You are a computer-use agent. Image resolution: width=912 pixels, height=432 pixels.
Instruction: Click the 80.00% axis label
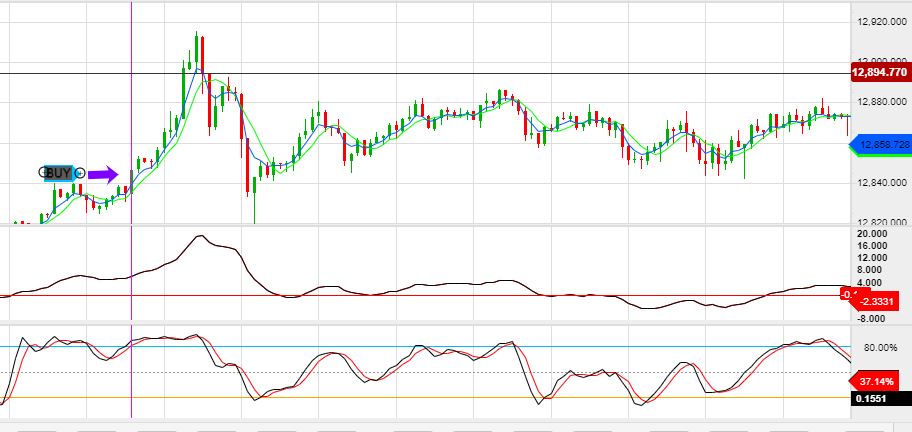(880, 347)
